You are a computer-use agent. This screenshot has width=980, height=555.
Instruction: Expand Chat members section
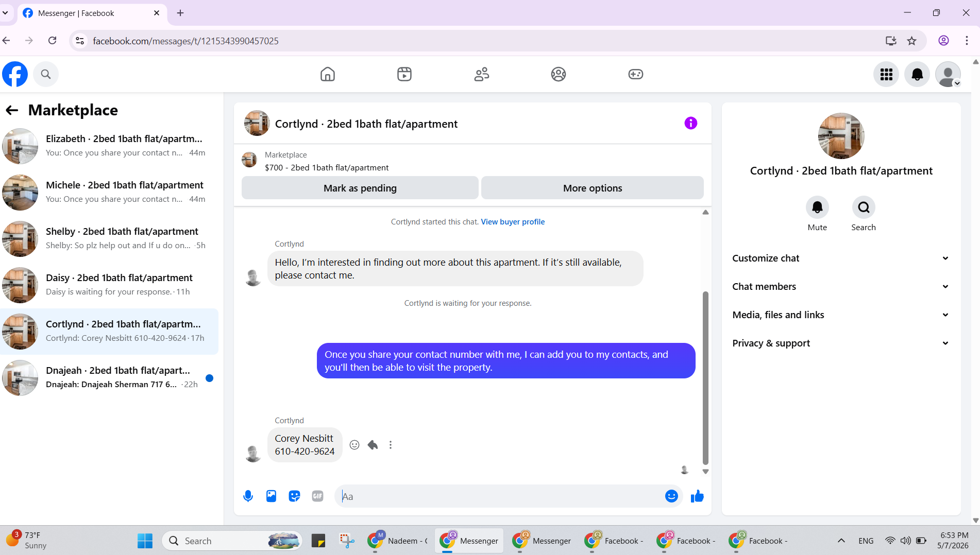pyautogui.click(x=841, y=287)
